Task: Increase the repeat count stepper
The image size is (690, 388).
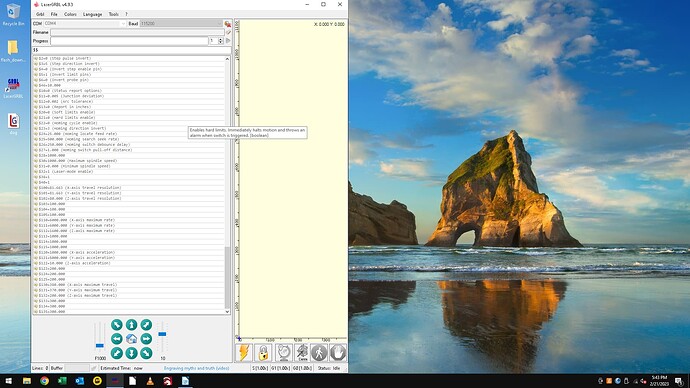Action: click(220, 39)
